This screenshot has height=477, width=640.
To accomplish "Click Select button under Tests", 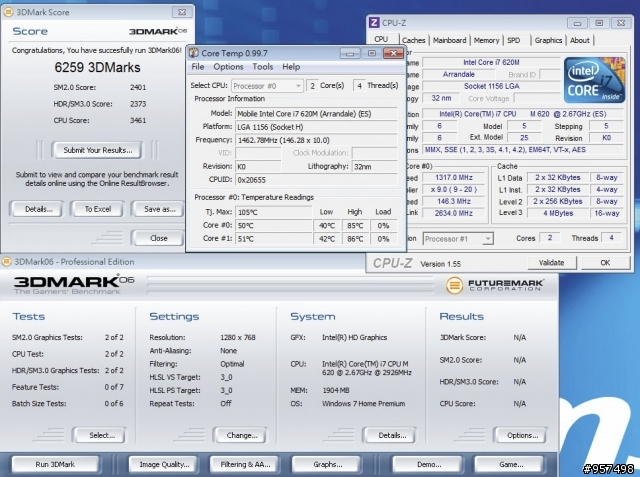I will (101, 435).
